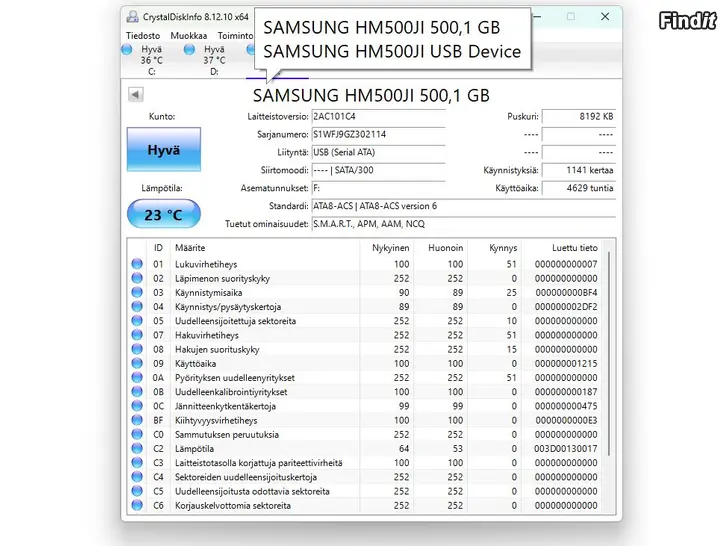Screen dimensions: 728x546
Task: Select the Lukuvirhetiheys attribute row
Action: pyautogui.click(x=365, y=264)
